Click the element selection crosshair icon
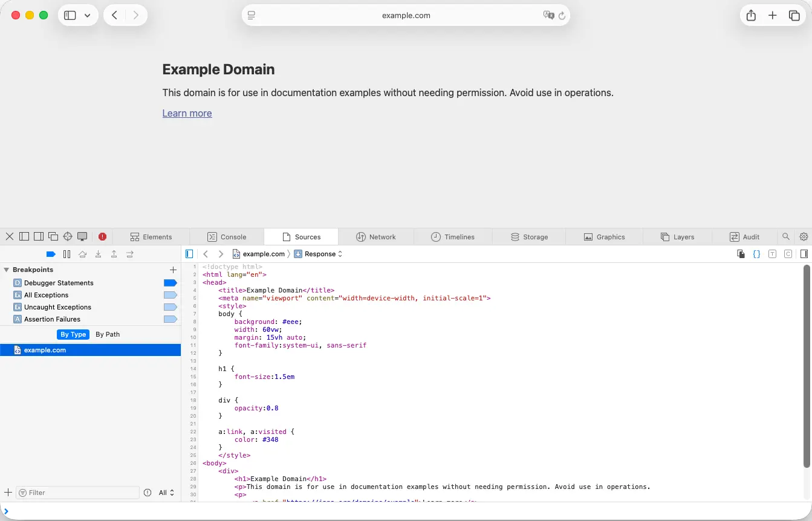 (68, 236)
